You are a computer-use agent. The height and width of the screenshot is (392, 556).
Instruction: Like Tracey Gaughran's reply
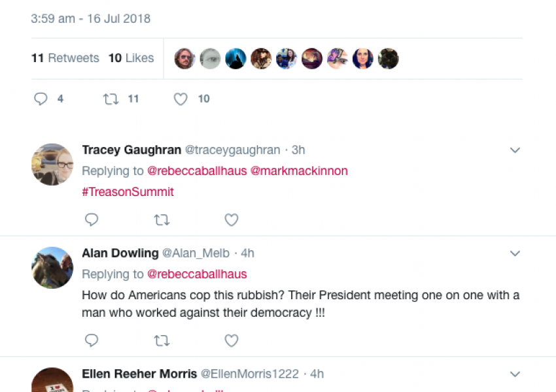tap(231, 220)
